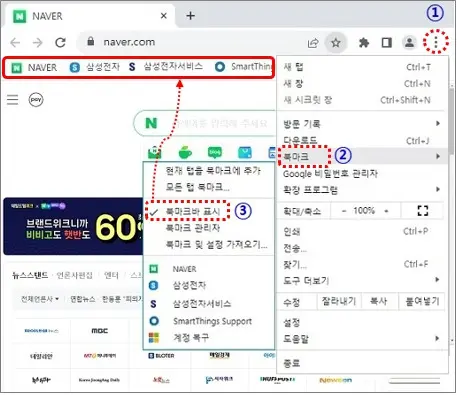457x395 pixels.
Task: Open the 60% banner advertisement
Action: (73, 226)
